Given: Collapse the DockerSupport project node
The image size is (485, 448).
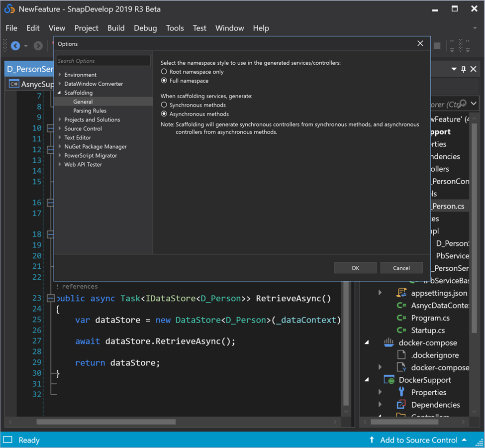Looking at the screenshot, I should pyautogui.click(x=367, y=379).
